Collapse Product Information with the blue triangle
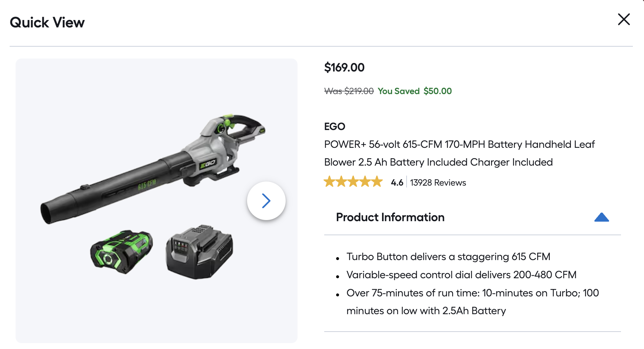The width and height of the screenshot is (644, 349). tap(601, 217)
